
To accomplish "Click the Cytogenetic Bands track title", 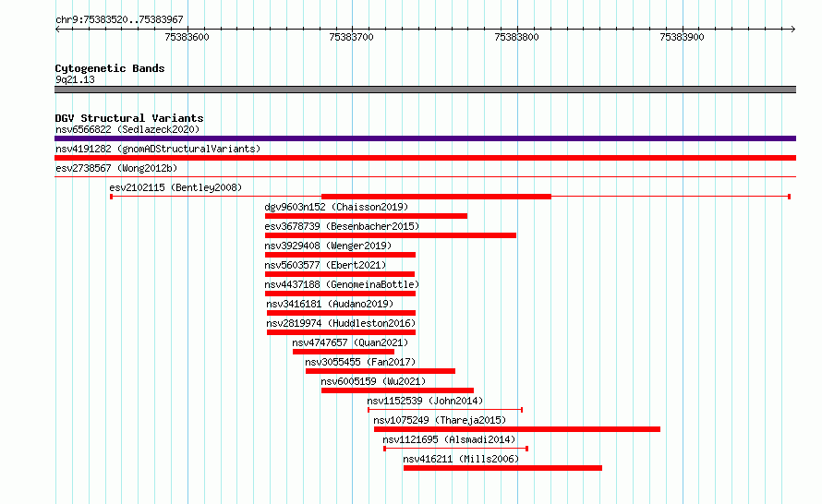I will [110, 68].
